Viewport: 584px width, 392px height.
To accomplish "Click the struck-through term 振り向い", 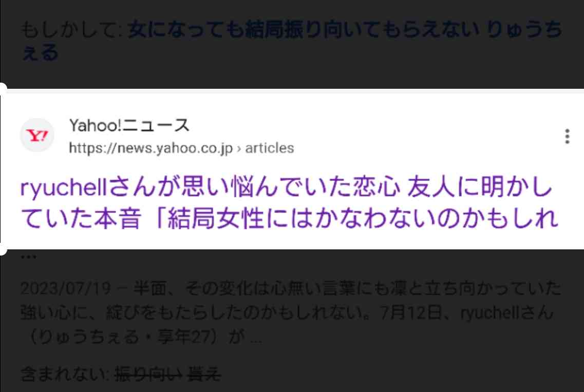I will pos(148,374).
